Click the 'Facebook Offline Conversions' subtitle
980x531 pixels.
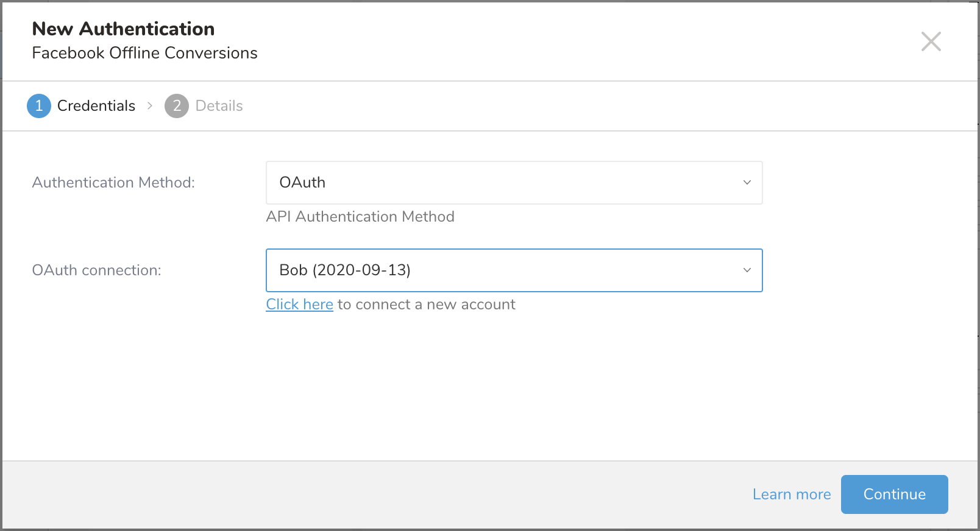click(144, 53)
